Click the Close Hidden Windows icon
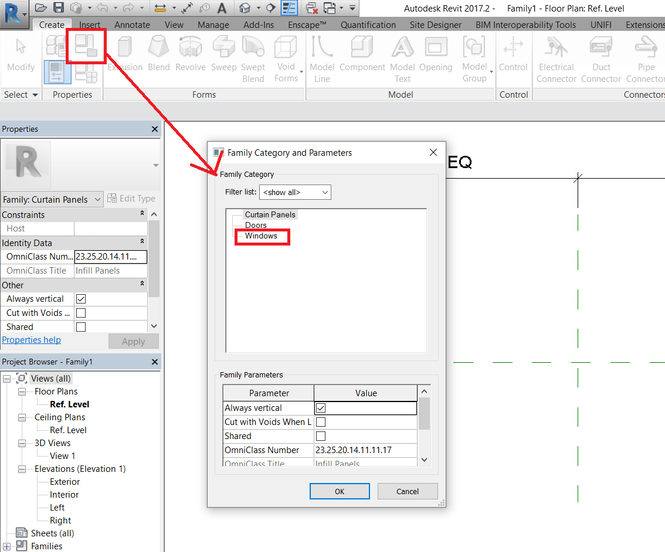Image resolution: width=665 pixels, height=552 pixels. point(312,8)
